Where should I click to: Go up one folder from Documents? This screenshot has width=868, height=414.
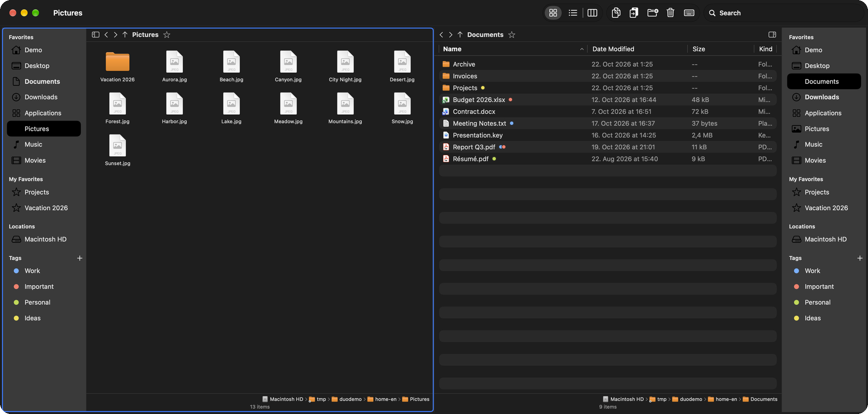pyautogui.click(x=460, y=35)
